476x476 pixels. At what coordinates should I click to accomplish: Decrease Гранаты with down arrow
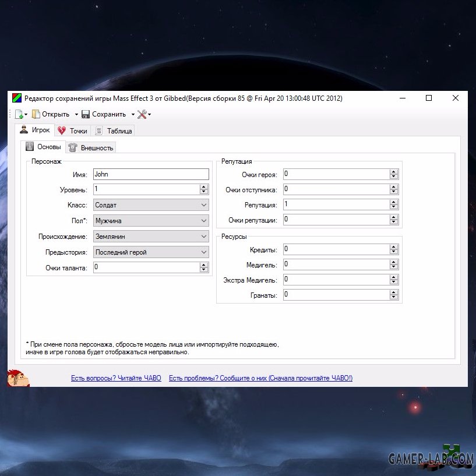[x=394, y=297]
